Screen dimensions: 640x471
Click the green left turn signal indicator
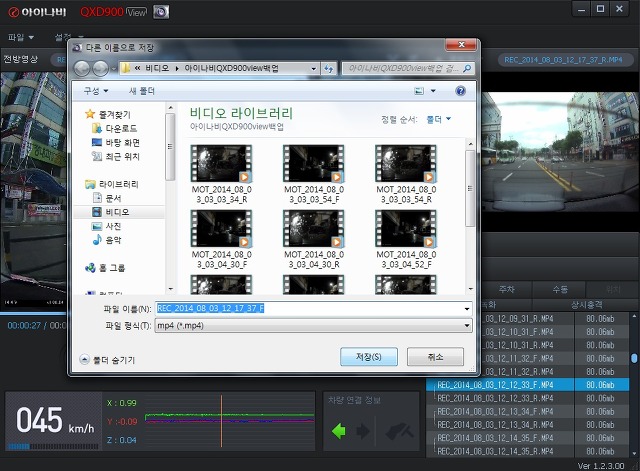(x=339, y=431)
